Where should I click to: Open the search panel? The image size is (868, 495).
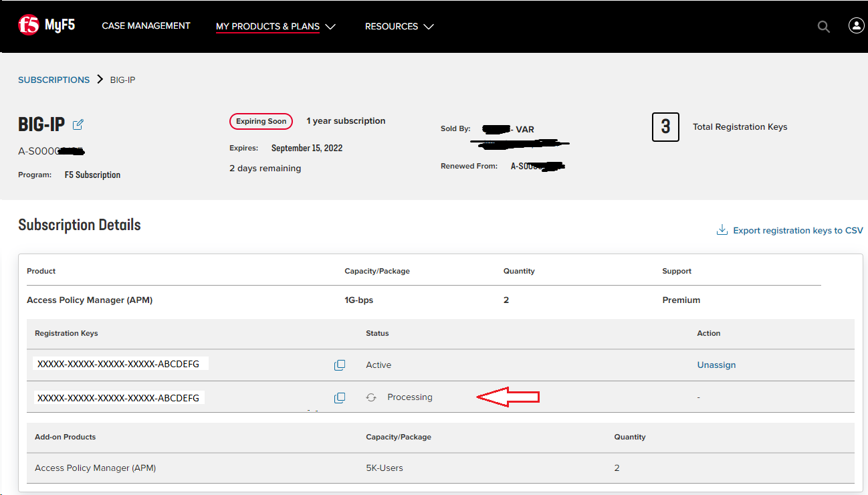(823, 26)
